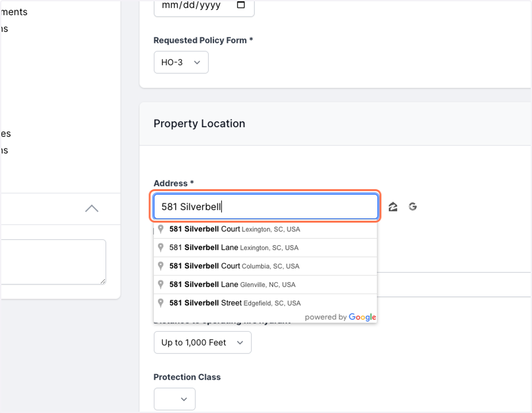Click the empty text area in the left panel
This screenshot has height=413, width=532.
point(53,262)
